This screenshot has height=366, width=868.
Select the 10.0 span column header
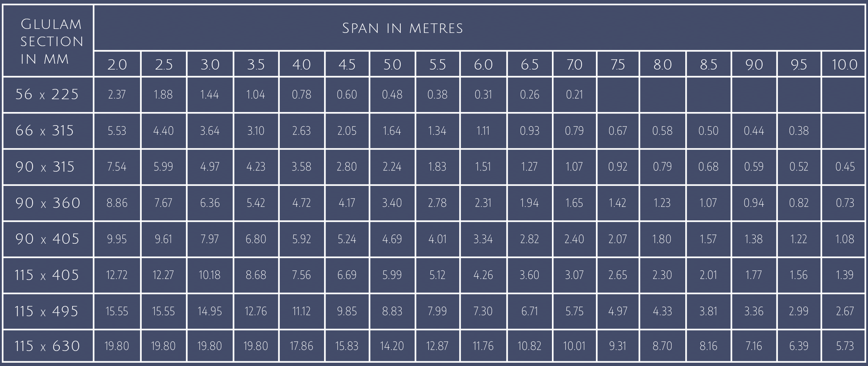[844, 65]
